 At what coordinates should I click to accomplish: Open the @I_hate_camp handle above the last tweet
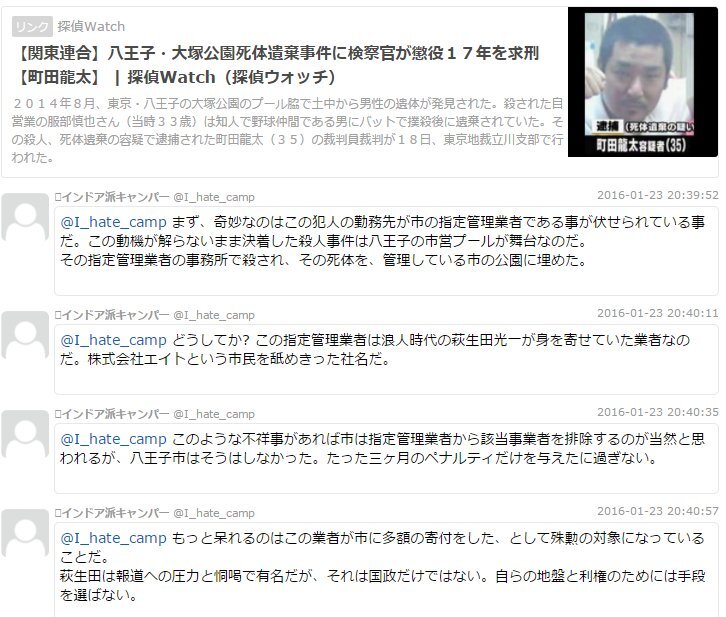coord(214,513)
